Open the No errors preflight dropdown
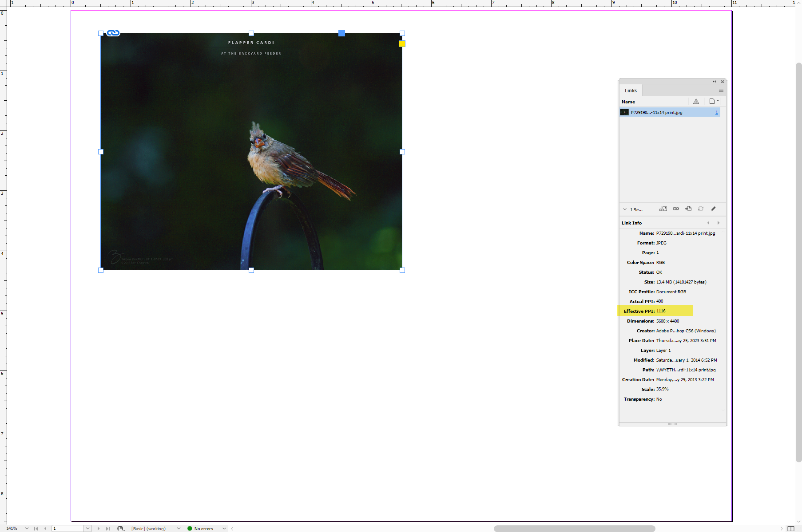Image resolution: width=802 pixels, height=532 pixels. 224,528
